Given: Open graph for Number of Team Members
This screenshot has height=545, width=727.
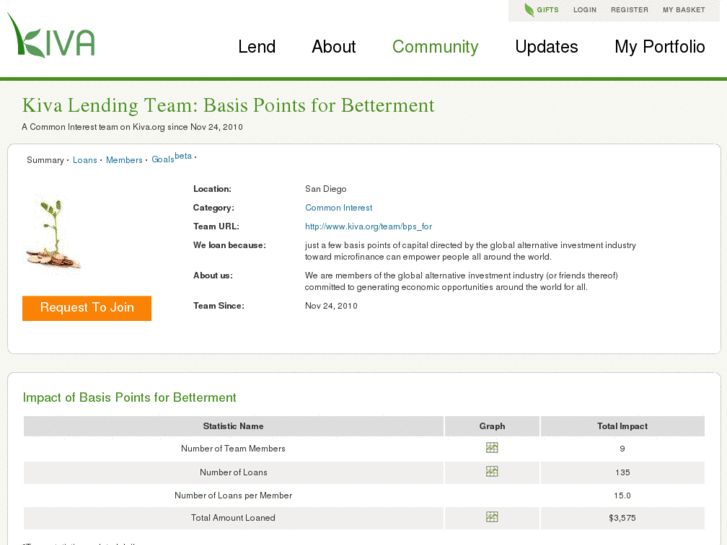Looking at the screenshot, I should tap(492, 448).
